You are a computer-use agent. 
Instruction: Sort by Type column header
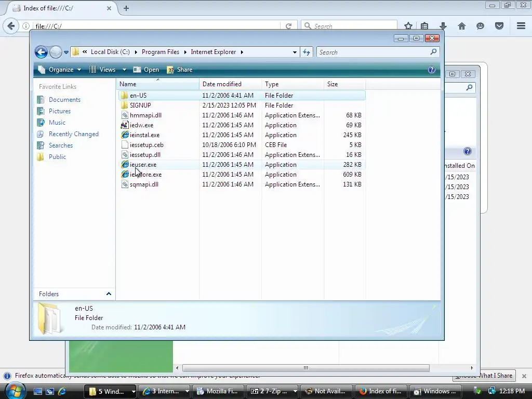(293, 84)
